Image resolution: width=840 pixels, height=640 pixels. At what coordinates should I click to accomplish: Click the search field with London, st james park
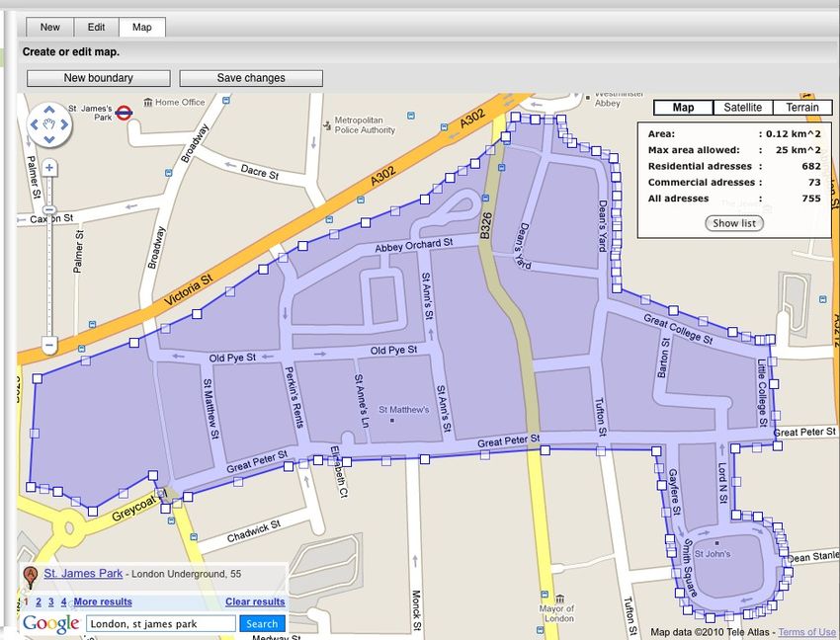pos(161,624)
